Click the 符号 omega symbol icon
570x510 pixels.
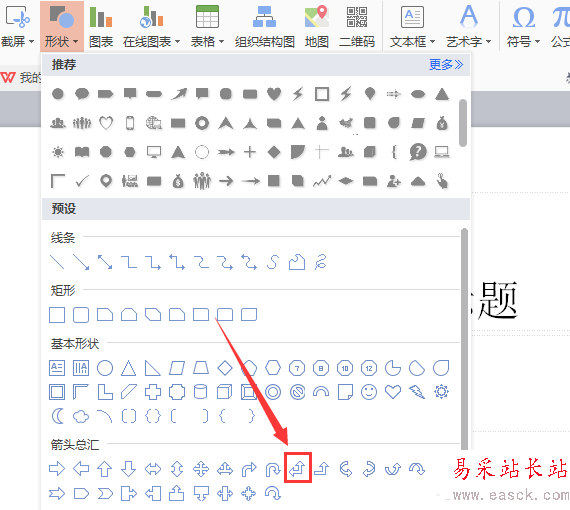[523, 17]
